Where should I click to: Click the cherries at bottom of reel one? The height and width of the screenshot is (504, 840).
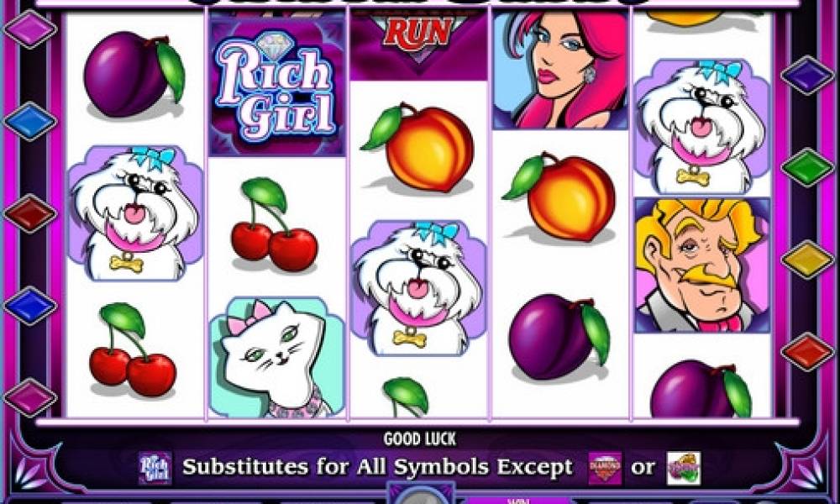point(133,350)
